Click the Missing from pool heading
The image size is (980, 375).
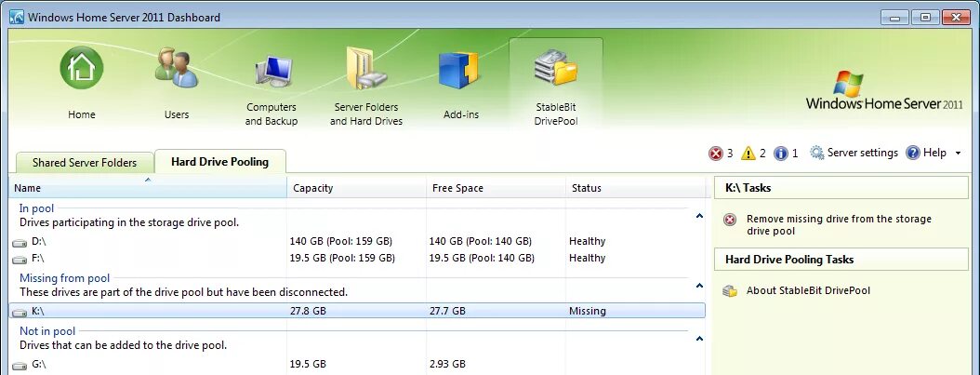click(x=64, y=278)
